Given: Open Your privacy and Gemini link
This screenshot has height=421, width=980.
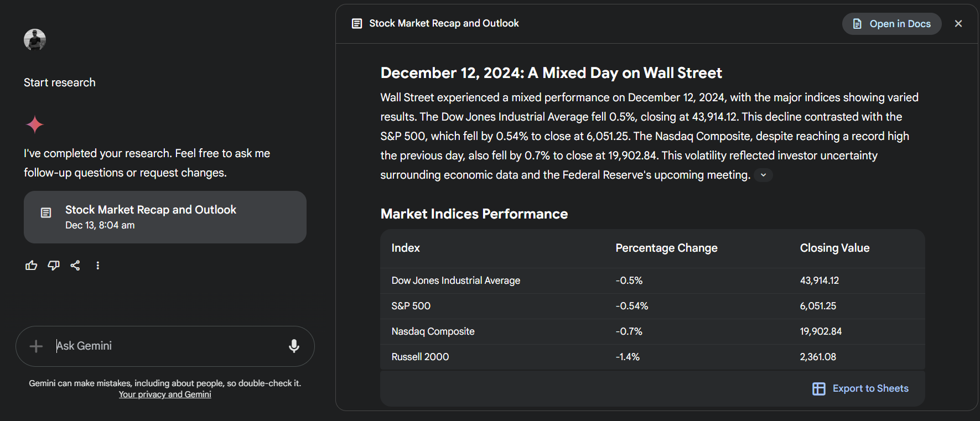Looking at the screenshot, I should (x=165, y=394).
